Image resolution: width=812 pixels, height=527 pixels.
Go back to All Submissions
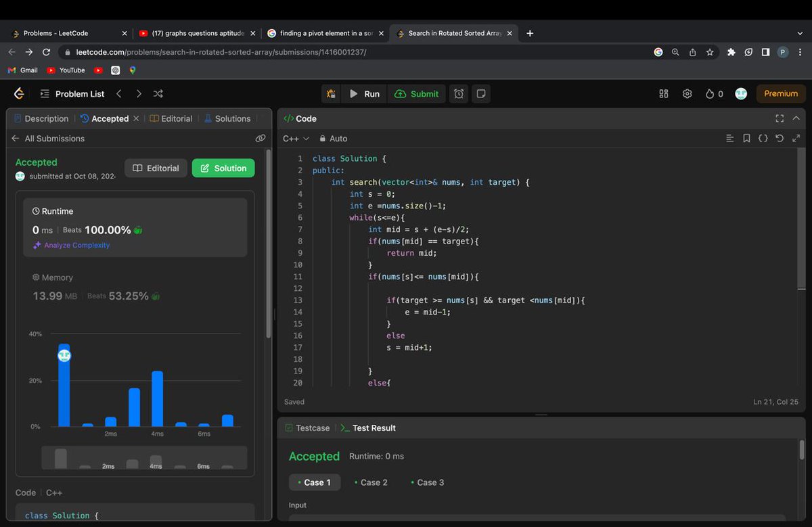[48, 138]
